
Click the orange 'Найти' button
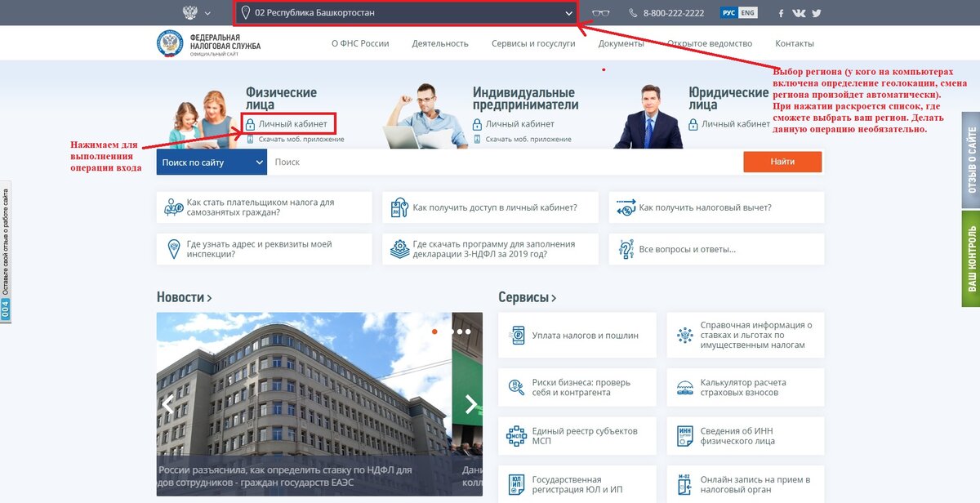[782, 162]
